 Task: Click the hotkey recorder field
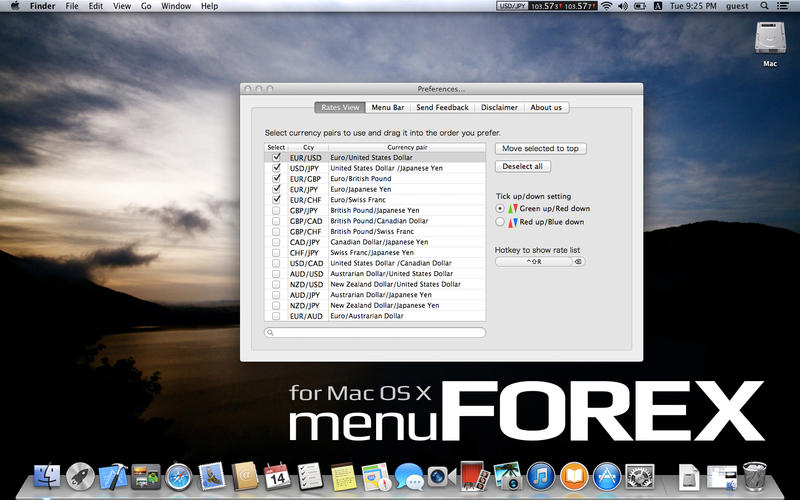pyautogui.click(x=534, y=261)
